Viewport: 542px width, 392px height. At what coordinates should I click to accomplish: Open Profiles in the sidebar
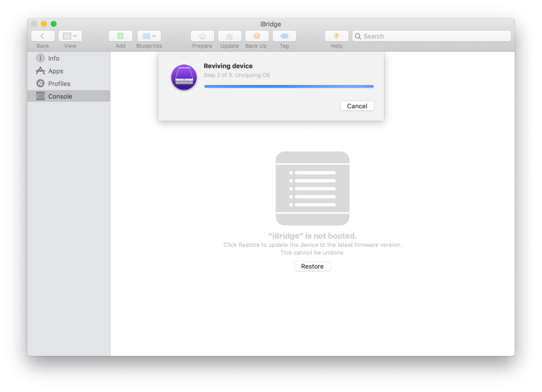click(x=59, y=84)
